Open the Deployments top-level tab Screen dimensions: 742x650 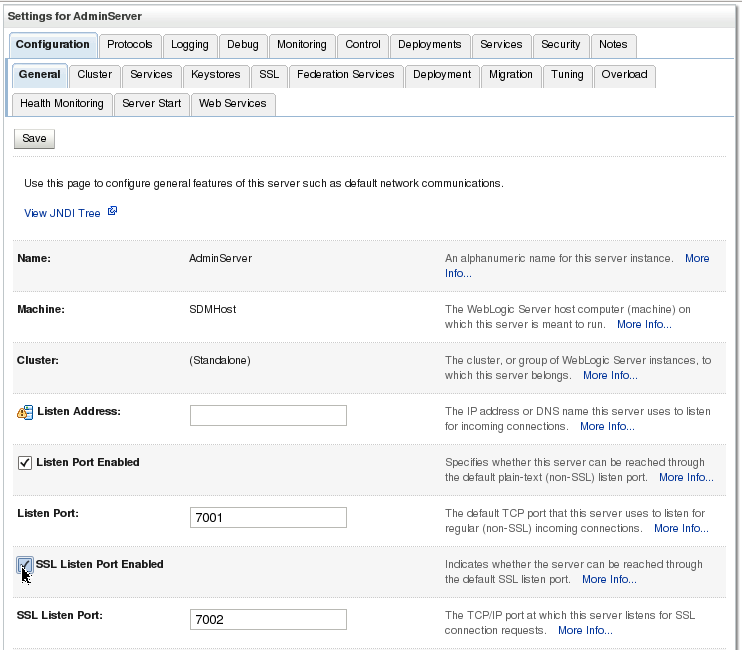coord(430,45)
